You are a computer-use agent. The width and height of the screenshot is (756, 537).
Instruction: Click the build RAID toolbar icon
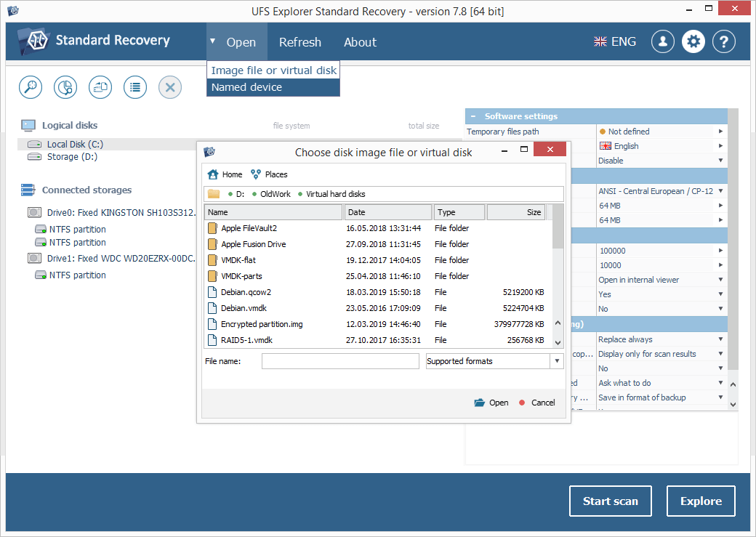point(100,87)
